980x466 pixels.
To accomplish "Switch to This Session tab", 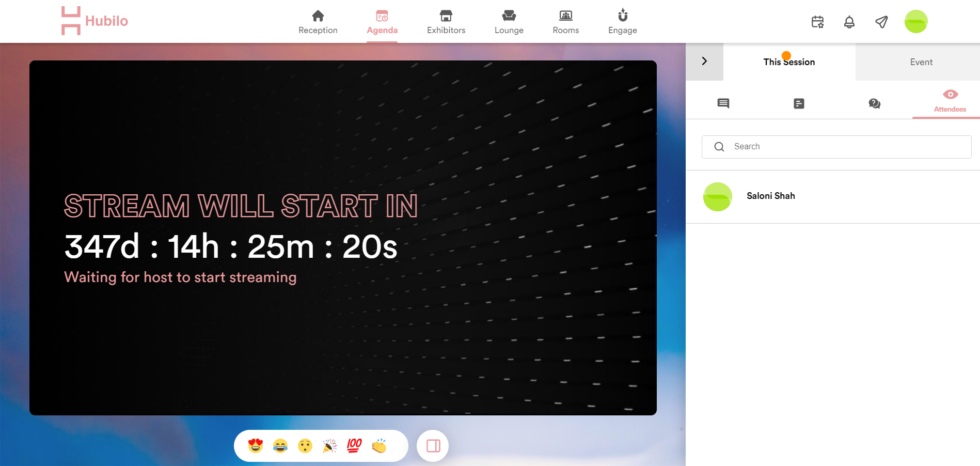I will click(x=789, y=62).
